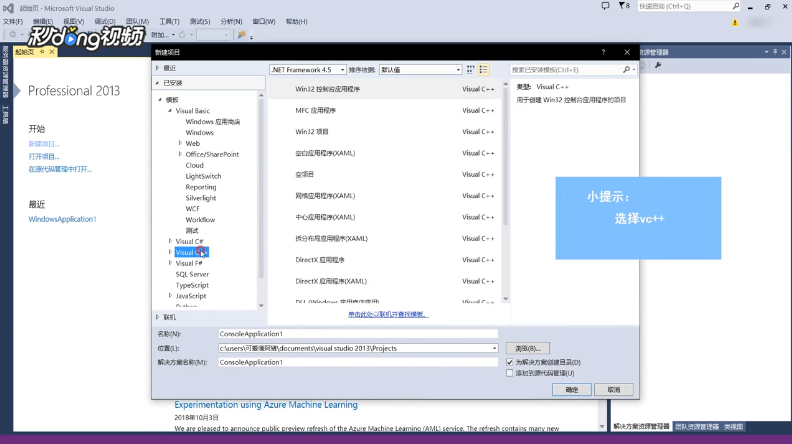Click the pin icon on start page tab
The width and height of the screenshot is (792, 444).
click(42, 52)
